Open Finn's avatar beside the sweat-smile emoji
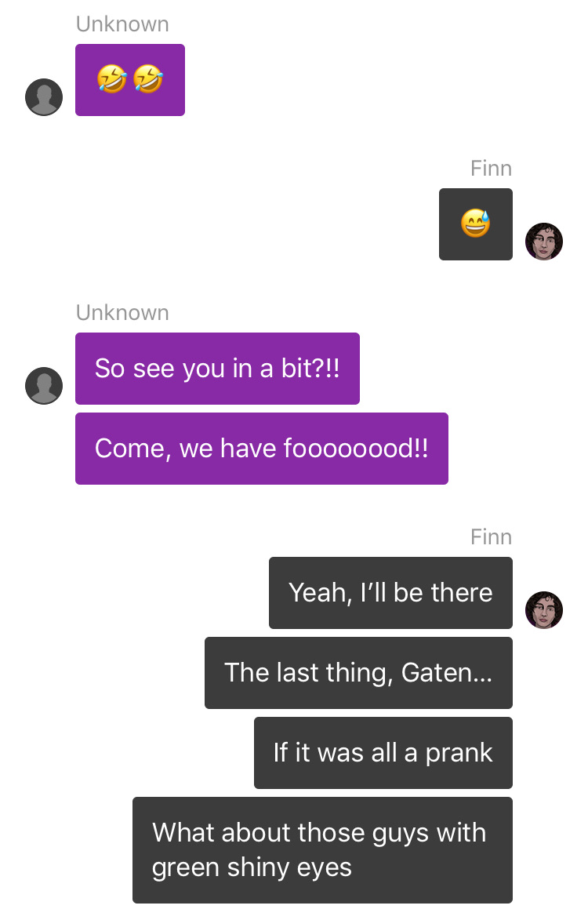The width and height of the screenshot is (588, 909). [544, 241]
